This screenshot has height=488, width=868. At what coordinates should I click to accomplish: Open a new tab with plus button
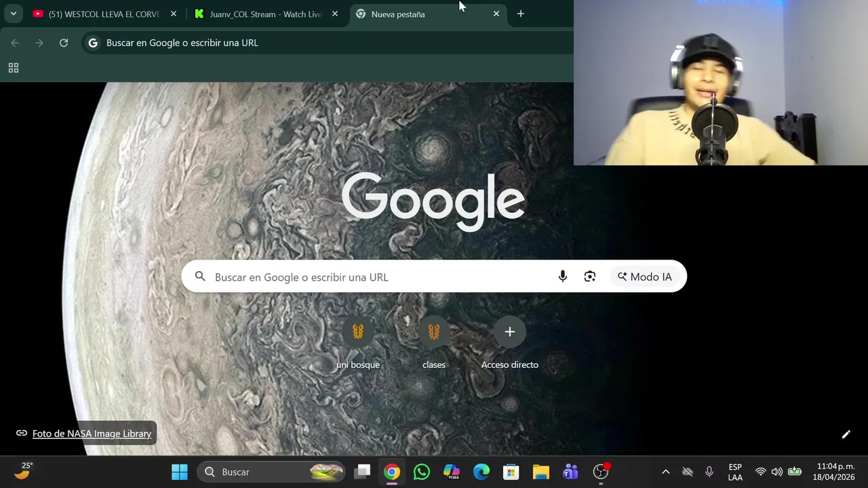520,14
